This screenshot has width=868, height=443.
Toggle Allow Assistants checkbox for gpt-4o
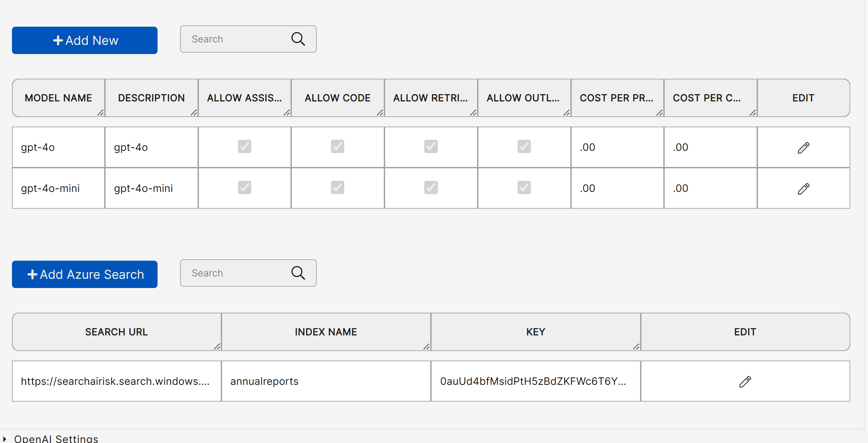pos(244,146)
